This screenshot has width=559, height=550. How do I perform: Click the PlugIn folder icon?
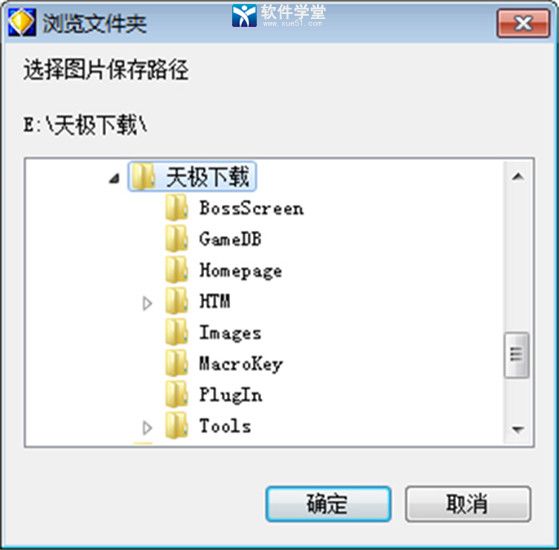coord(176,394)
